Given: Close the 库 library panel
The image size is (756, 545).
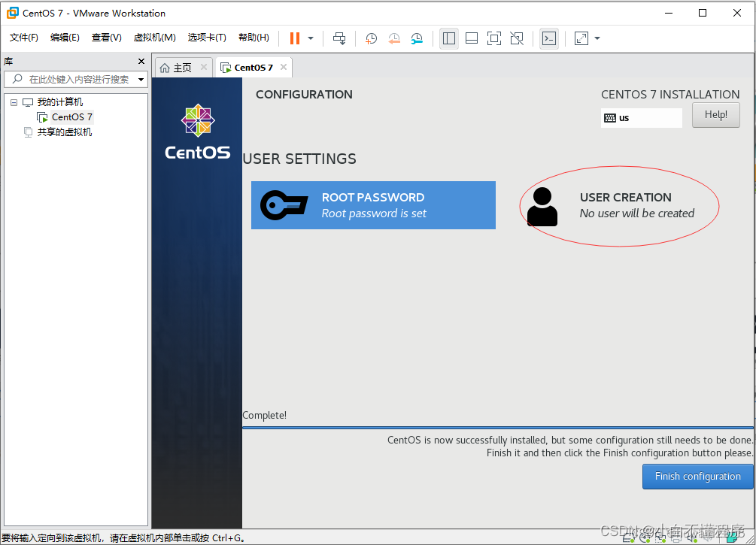Looking at the screenshot, I should [x=141, y=61].
